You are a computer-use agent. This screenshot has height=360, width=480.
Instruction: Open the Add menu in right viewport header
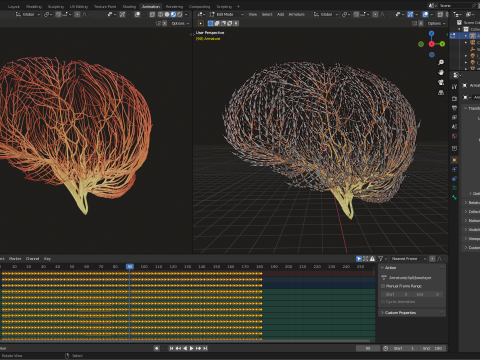tap(280, 14)
